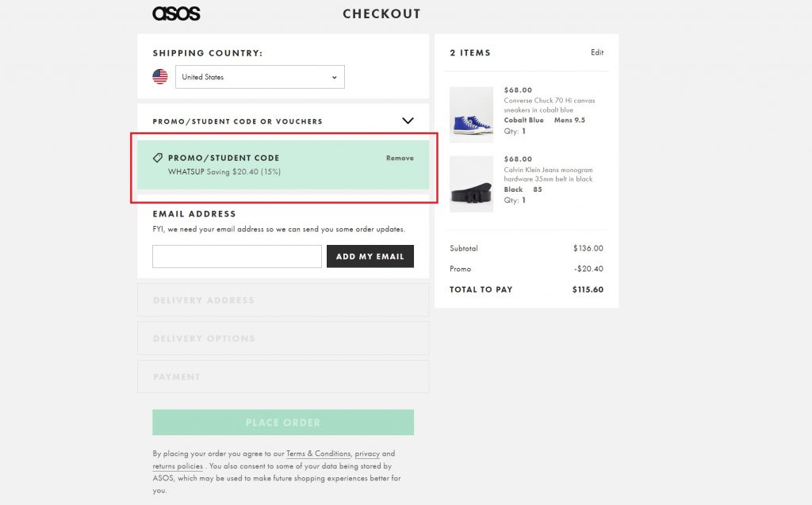Image resolution: width=812 pixels, height=505 pixels.
Task: Click the United States flag icon
Action: [160, 77]
